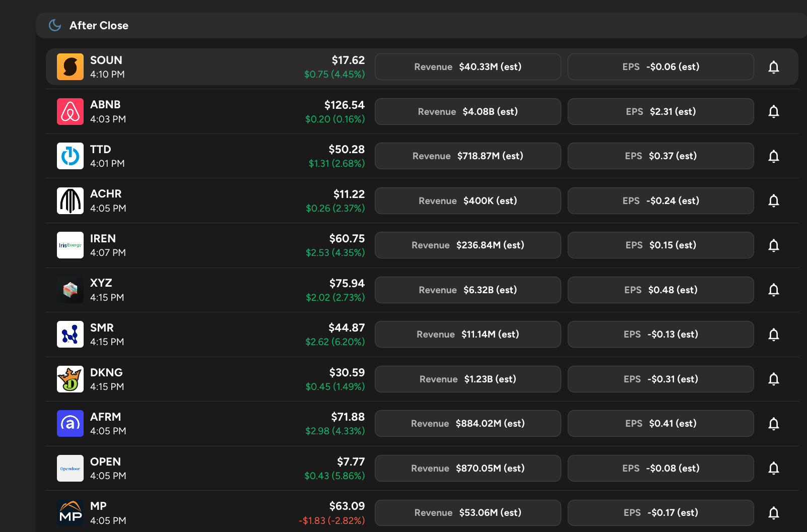Viewport: 807px width, 532px height.
Task: View ACHR EPS -$0.24 estimate
Action: tap(661, 201)
